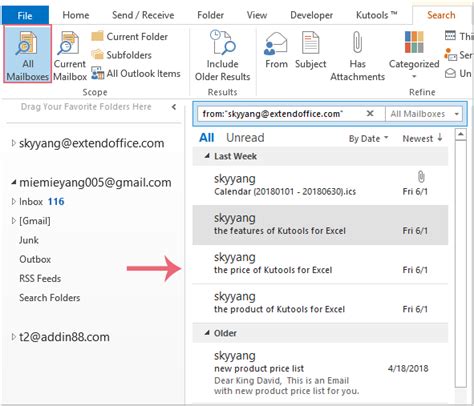Open the Developer tab
474x406 pixels.
[311, 15]
